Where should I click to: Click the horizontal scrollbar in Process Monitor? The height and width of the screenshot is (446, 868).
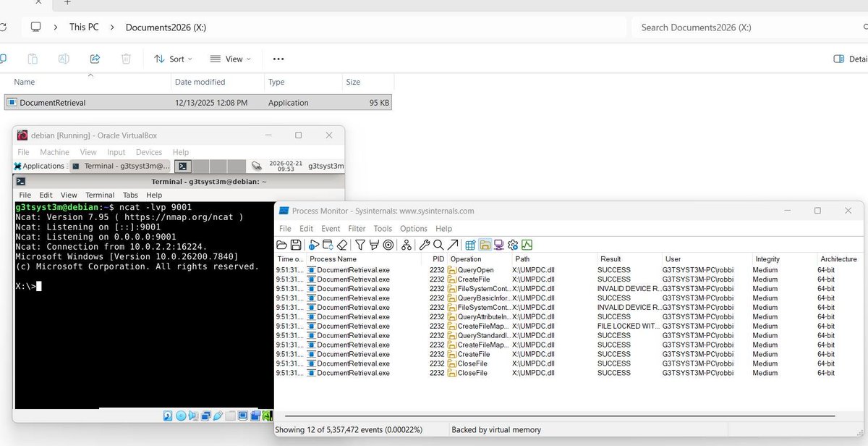click(561, 416)
